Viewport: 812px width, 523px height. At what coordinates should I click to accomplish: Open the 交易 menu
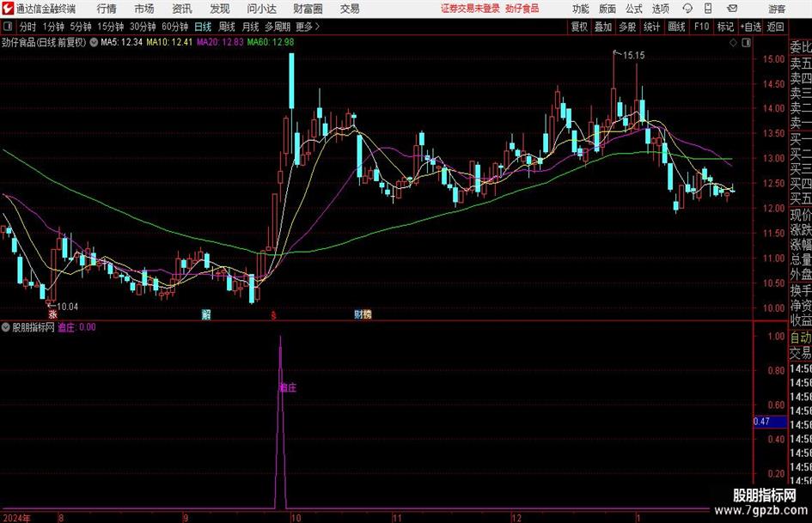350,9
